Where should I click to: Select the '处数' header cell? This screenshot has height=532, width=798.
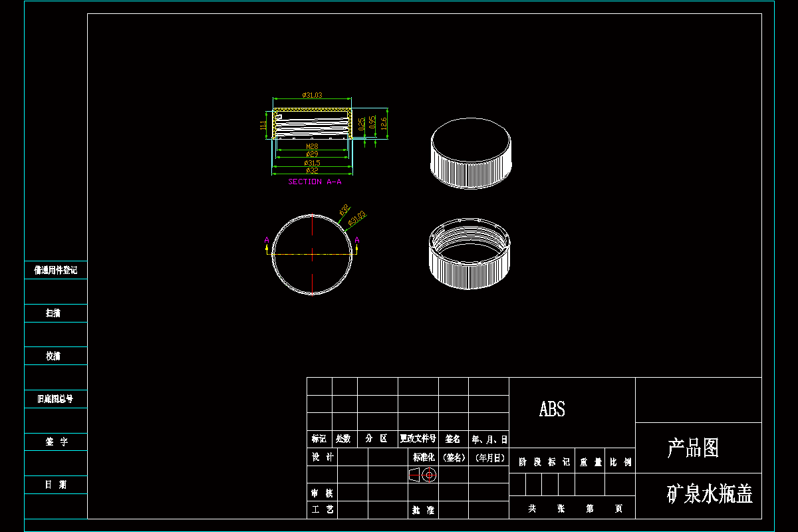[x=344, y=439]
